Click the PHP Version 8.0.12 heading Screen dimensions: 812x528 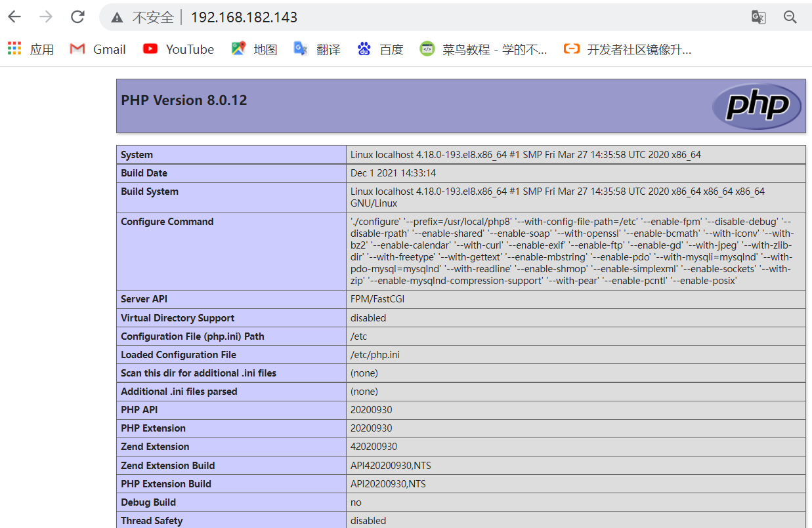point(184,100)
